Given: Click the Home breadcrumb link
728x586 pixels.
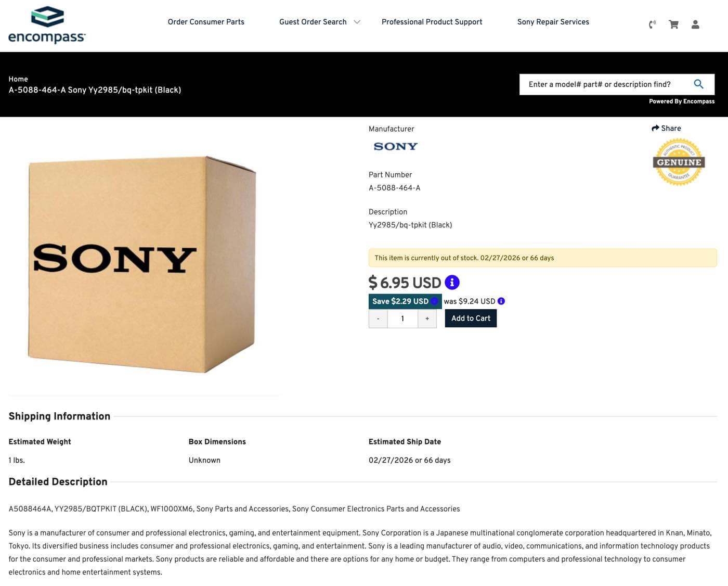Looking at the screenshot, I should (x=18, y=79).
